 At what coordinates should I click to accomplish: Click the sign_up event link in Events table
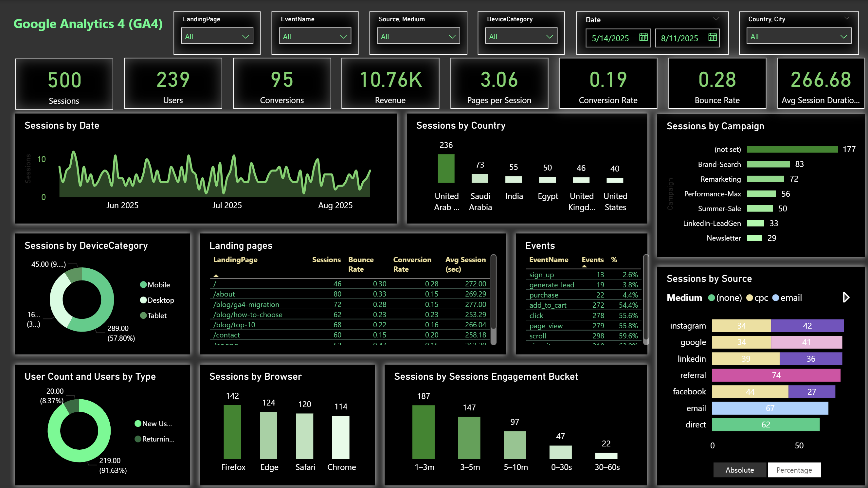541,275
